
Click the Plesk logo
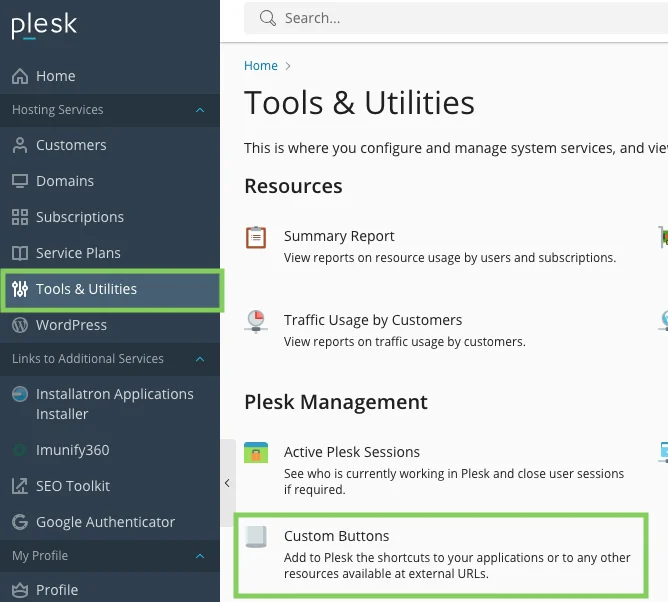point(44,26)
